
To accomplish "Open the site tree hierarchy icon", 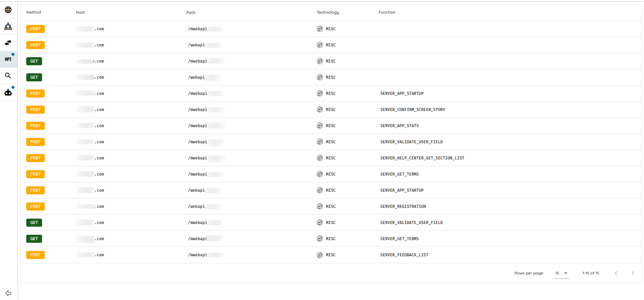I will 8,26.
